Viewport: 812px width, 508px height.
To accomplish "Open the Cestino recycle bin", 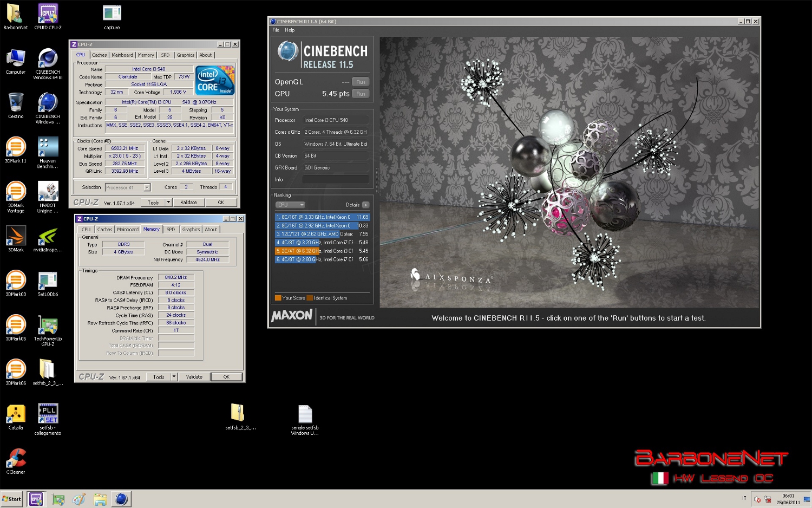I will pos(16,106).
